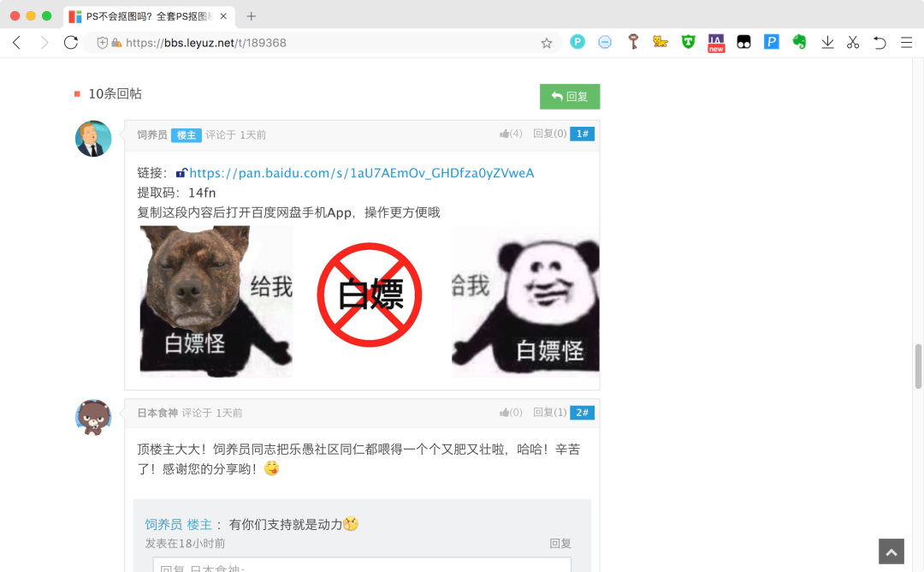Click 回复(0) on the 1# post
Image resolution: width=924 pixels, height=572 pixels.
click(550, 134)
